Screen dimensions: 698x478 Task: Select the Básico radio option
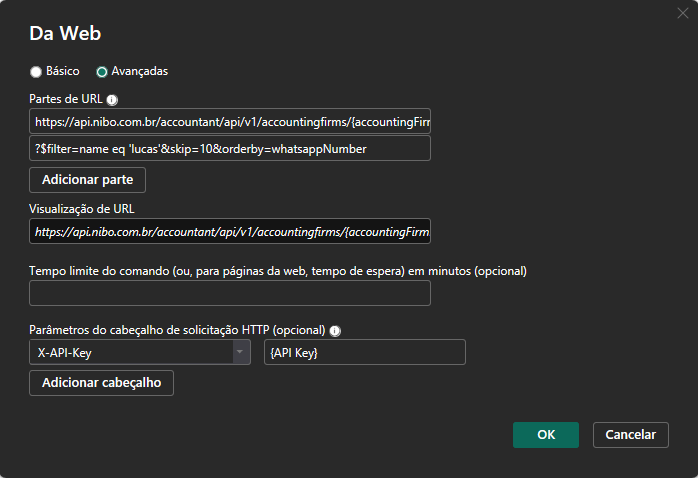(x=36, y=72)
